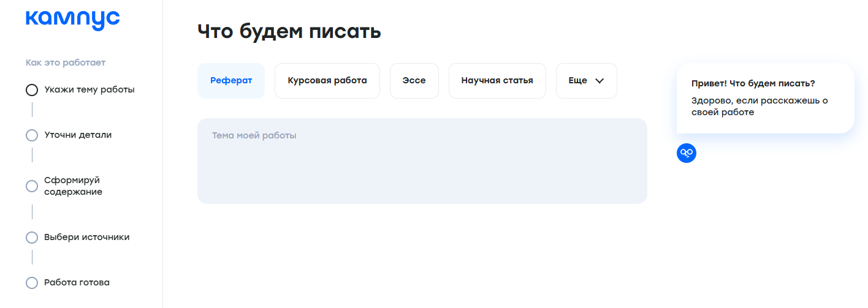Click the Сформируй содержание step label

[x=73, y=186]
